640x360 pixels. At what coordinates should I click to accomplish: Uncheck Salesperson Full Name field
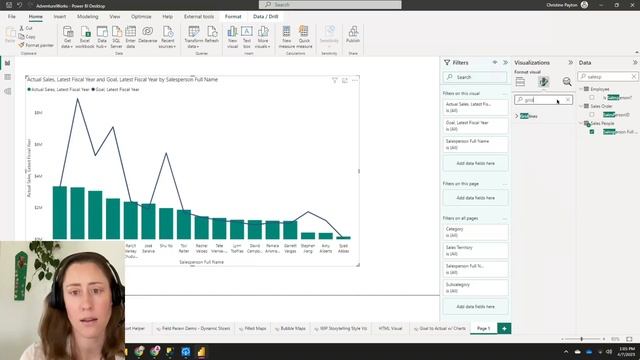point(592,132)
